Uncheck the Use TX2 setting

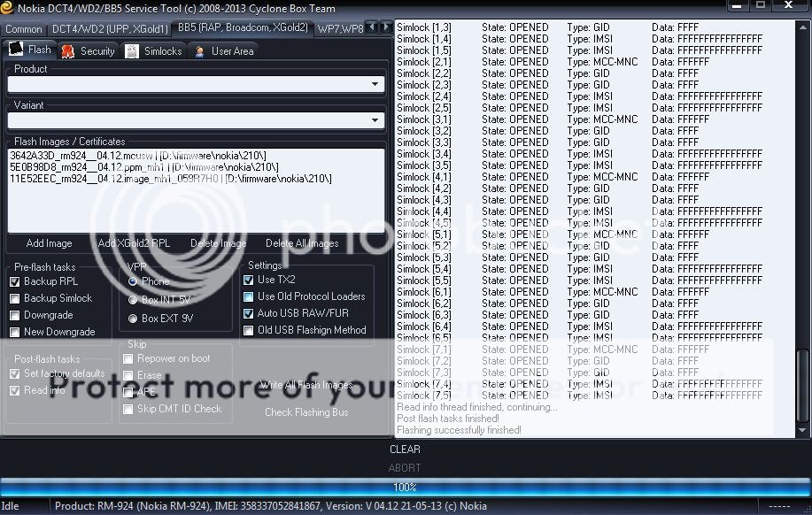coord(249,280)
